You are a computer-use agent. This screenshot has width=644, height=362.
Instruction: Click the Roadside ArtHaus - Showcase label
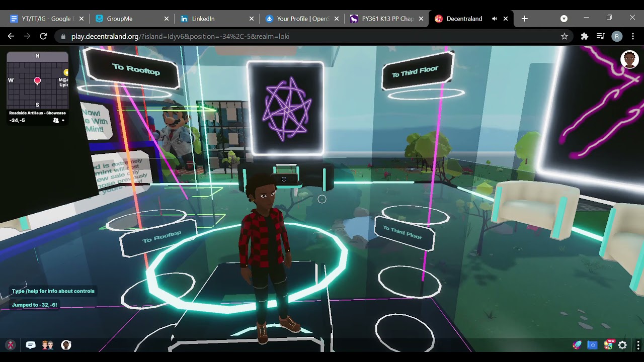pos(37,113)
